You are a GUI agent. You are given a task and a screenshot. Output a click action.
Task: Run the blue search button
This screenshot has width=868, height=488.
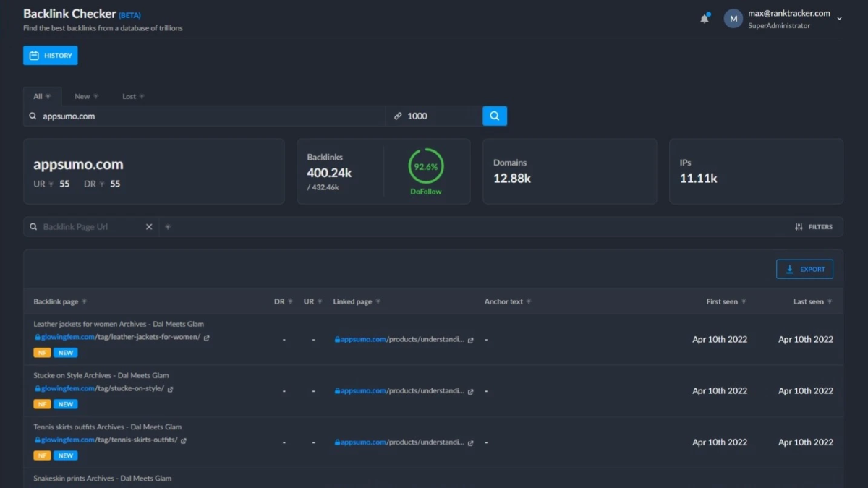click(495, 116)
